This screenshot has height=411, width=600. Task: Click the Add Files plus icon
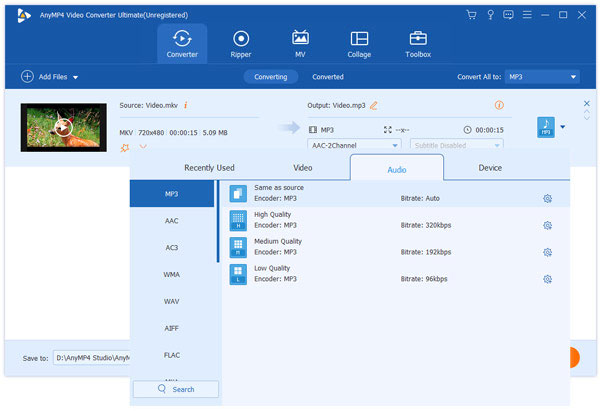tap(27, 77)
